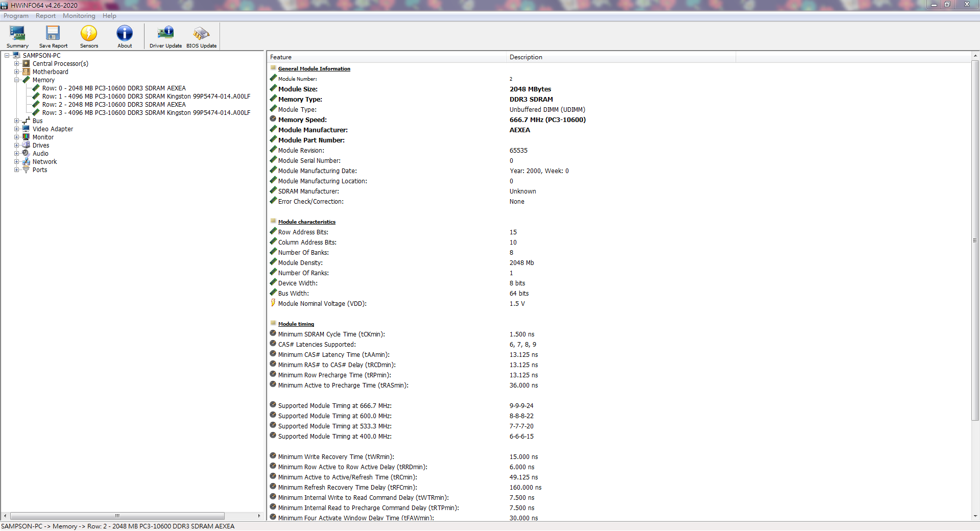This screenshot has height=531, width=980.
Task: Select the Network tree node
Action: click(44, 162)
